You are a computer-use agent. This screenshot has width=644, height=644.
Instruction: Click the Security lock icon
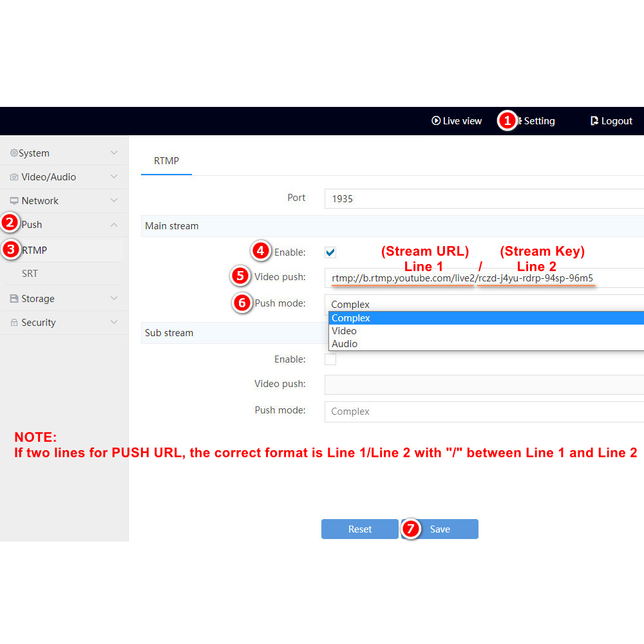pos(14,323)
